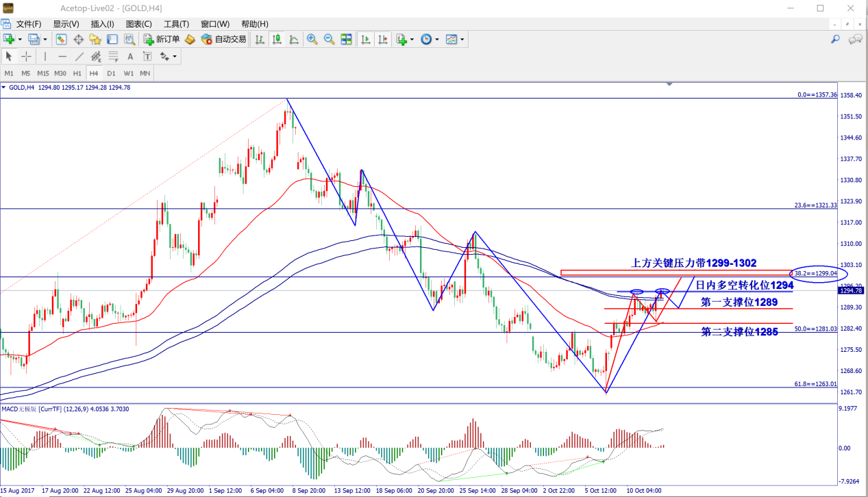Click the zoom in magnifier icon

click(312, 40)
